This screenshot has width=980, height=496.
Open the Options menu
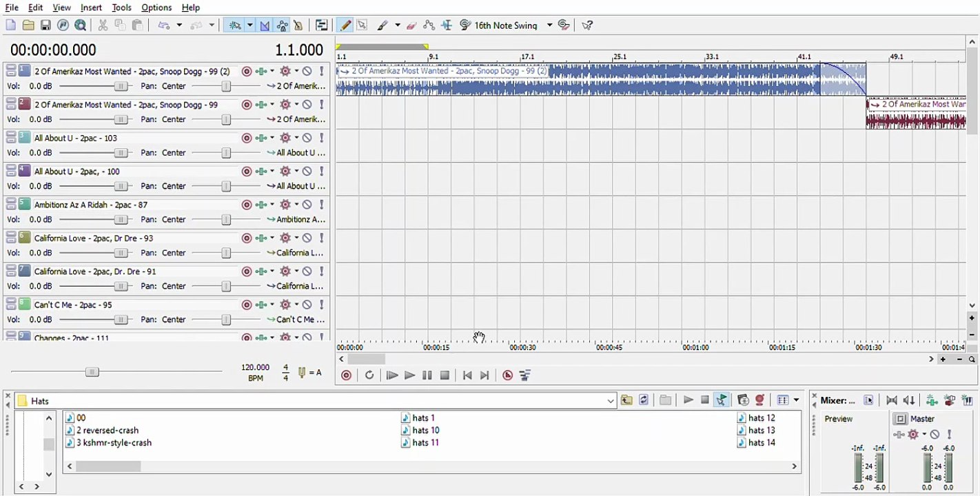(156, 8)
